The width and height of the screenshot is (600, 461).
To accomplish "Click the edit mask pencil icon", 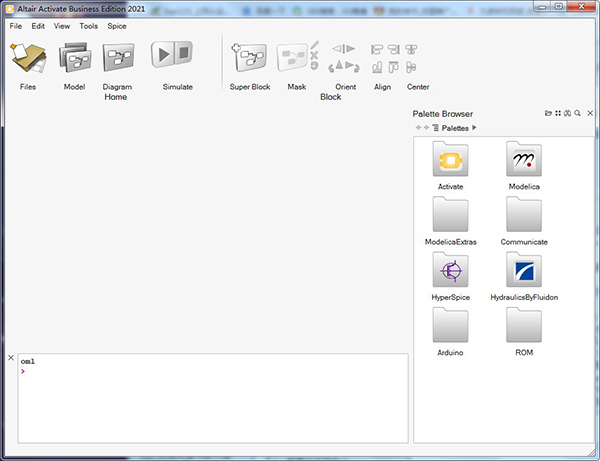I will [315, 45].
